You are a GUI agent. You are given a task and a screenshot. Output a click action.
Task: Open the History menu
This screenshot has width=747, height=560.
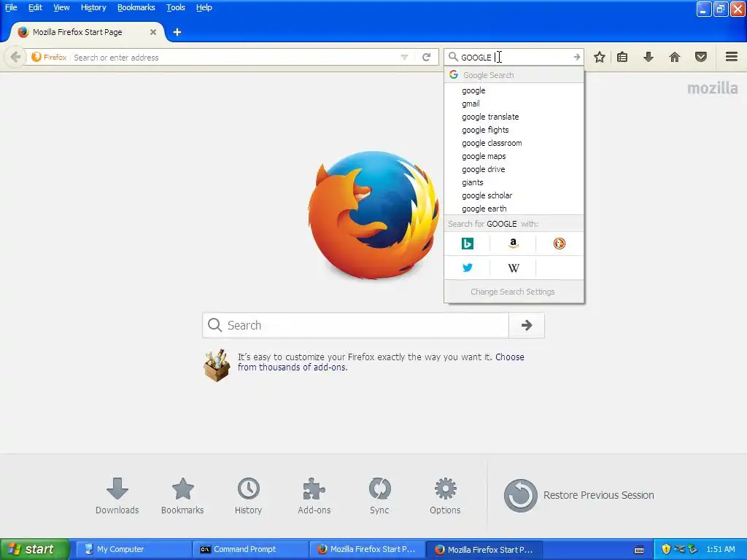(x=93, y=7)
